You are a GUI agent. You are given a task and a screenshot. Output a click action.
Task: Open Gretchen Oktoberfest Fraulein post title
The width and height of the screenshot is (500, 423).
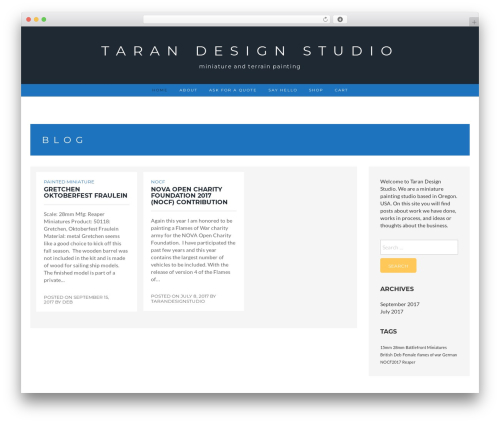[85, 192]
